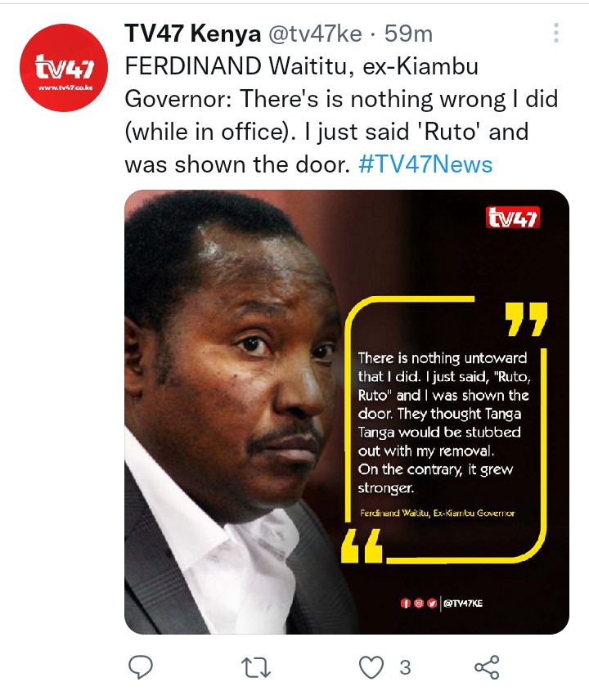Image resolution: width=589 pixels, height=700 pixels.
Task: Open the reply comment icon
Action: click(x=141, y=667)
